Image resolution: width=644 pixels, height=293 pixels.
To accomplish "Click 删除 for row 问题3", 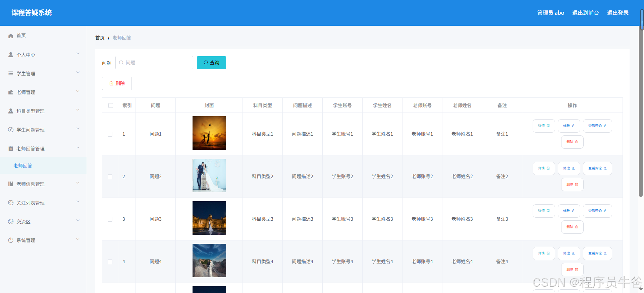I will 572,227.
